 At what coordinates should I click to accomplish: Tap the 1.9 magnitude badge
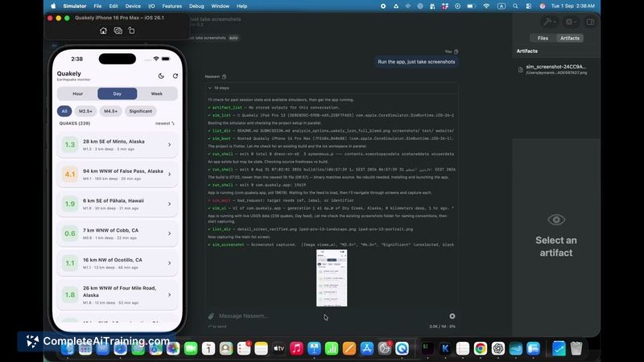pos(70,204)
